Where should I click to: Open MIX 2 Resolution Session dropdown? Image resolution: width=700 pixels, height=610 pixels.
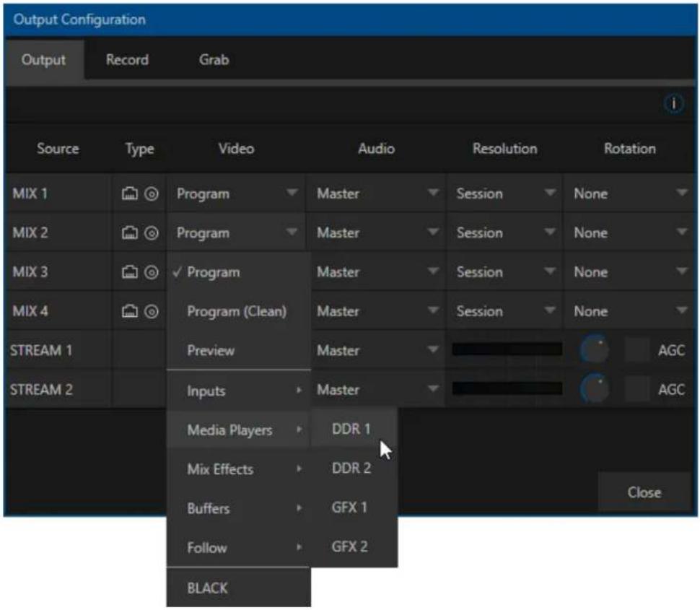(x=504, y=232)
